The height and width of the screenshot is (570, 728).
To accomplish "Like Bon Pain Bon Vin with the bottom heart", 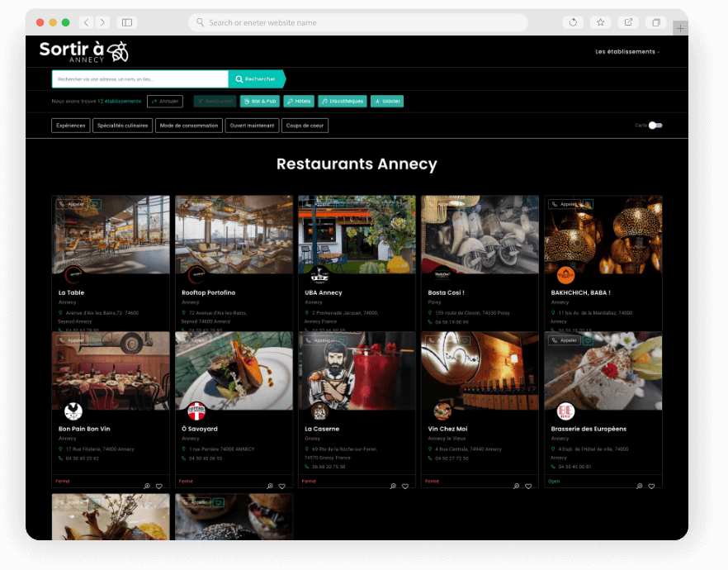I will coord(159,486).
